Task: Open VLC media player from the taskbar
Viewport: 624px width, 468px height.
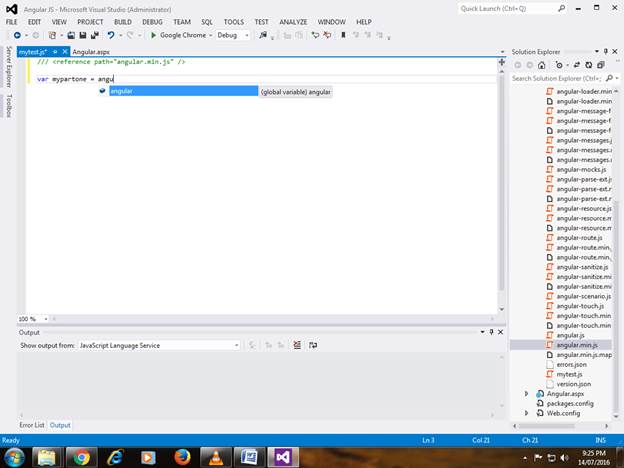Action: click(x=216, y=457)
